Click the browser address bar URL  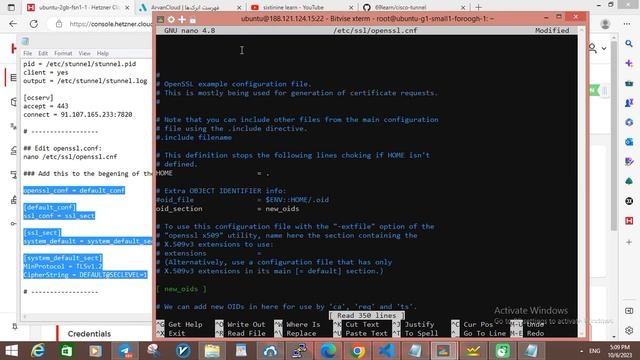tap(110, 24)
